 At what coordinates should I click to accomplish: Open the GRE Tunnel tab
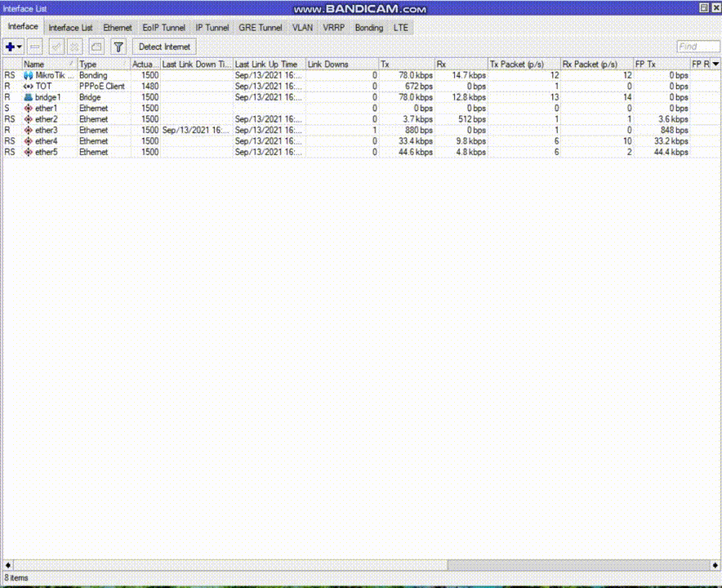(x=261, y=28)
